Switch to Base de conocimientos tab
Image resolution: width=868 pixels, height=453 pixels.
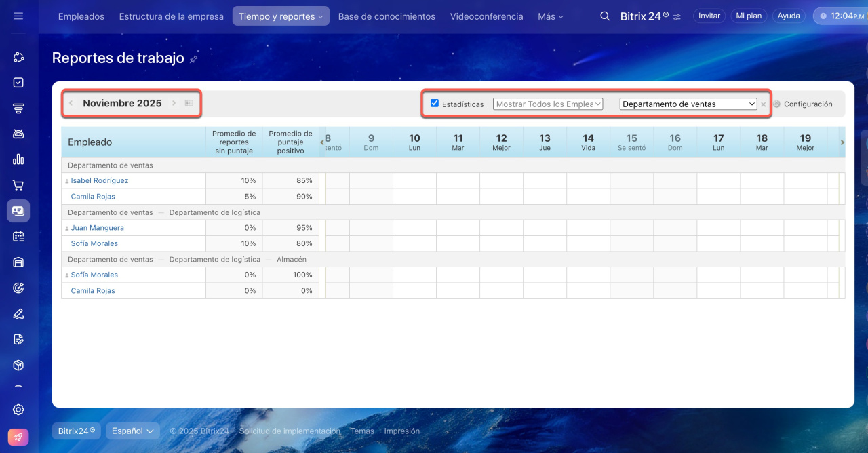coord(387,16)
